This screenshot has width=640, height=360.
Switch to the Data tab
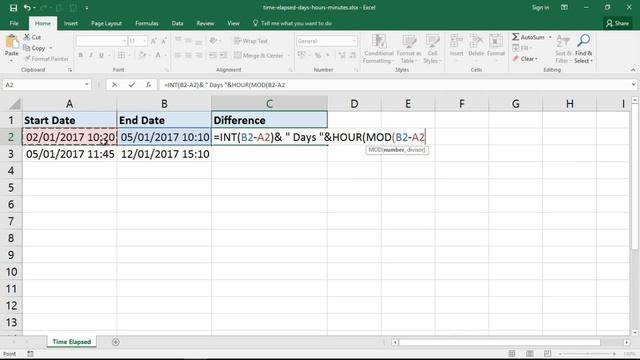(177, 23)
